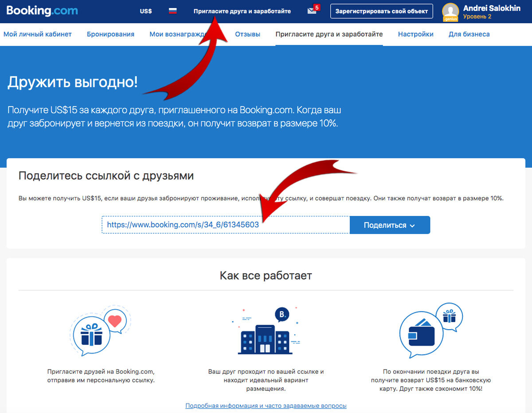Open the mail notifications envelope icon

(312, 11)
